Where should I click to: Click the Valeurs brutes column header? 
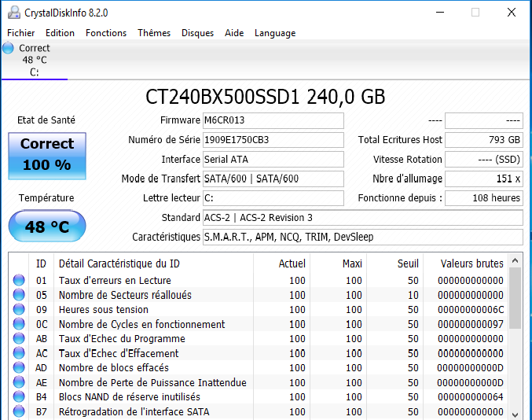471,263
